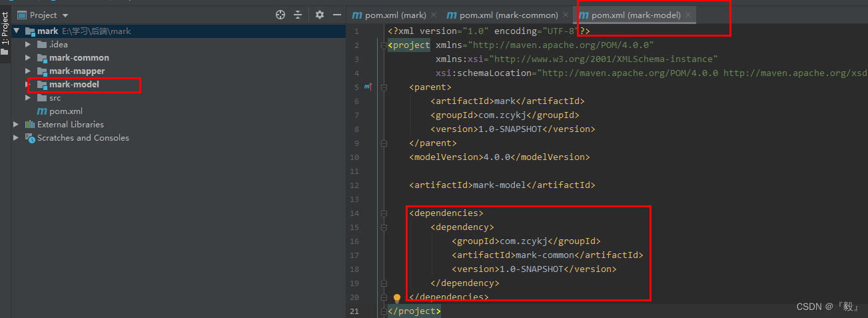The image size is (868, 318).
Task: Select Scratches and Consoles label
Action: click(83, 138)
